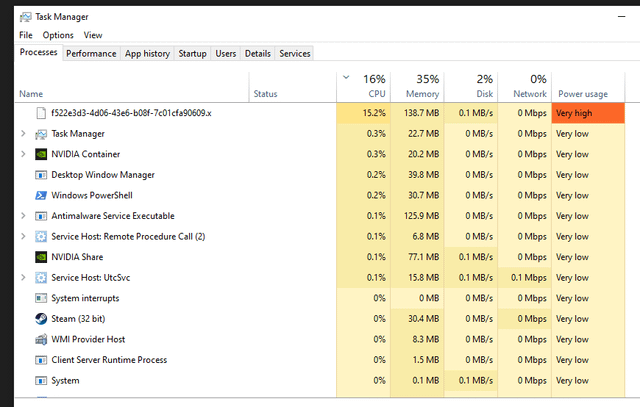Open the View menu
Image resolution: width=640 pixels, height=407 pixels.
(x=93, y=35)
